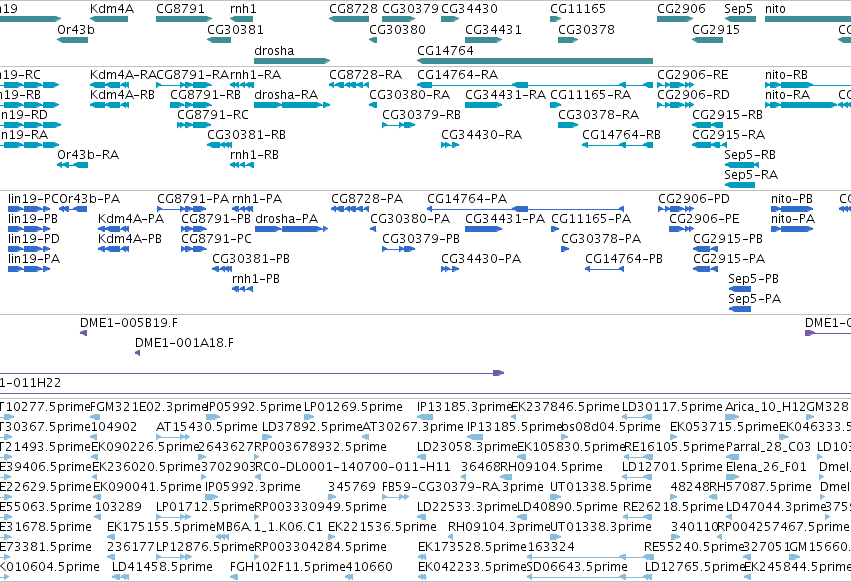Select the CG14764 gene span
The width and height of the screenshot is (851, 582).
coord(535,61)
